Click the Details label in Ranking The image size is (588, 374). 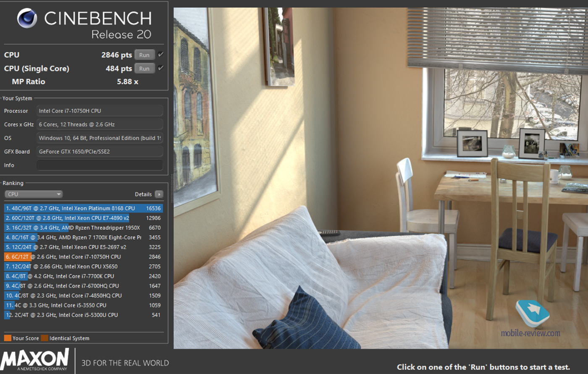143,194
